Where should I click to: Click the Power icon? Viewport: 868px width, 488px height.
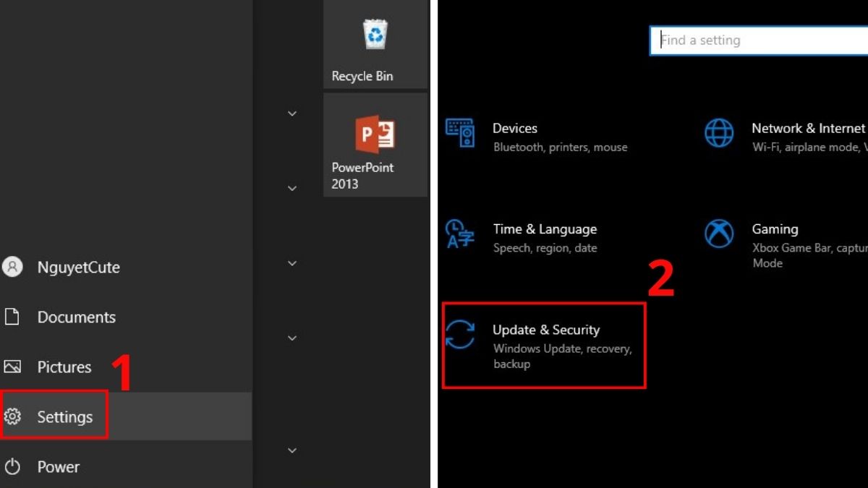coord(12,466)
